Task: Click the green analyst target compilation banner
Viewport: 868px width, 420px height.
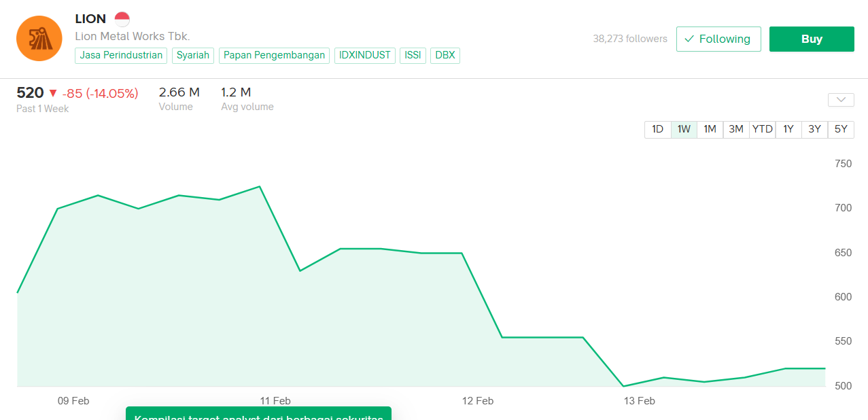Action: [258, 414]
